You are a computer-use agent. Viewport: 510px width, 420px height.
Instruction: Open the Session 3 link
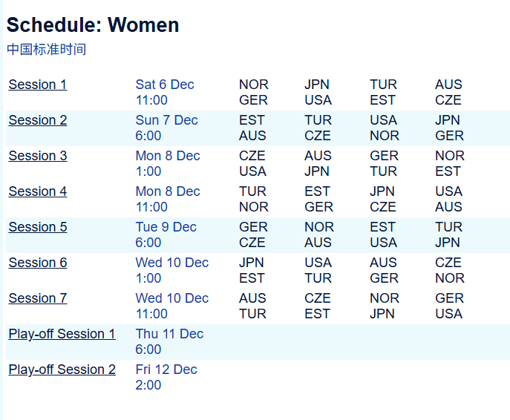click(38, 156)
